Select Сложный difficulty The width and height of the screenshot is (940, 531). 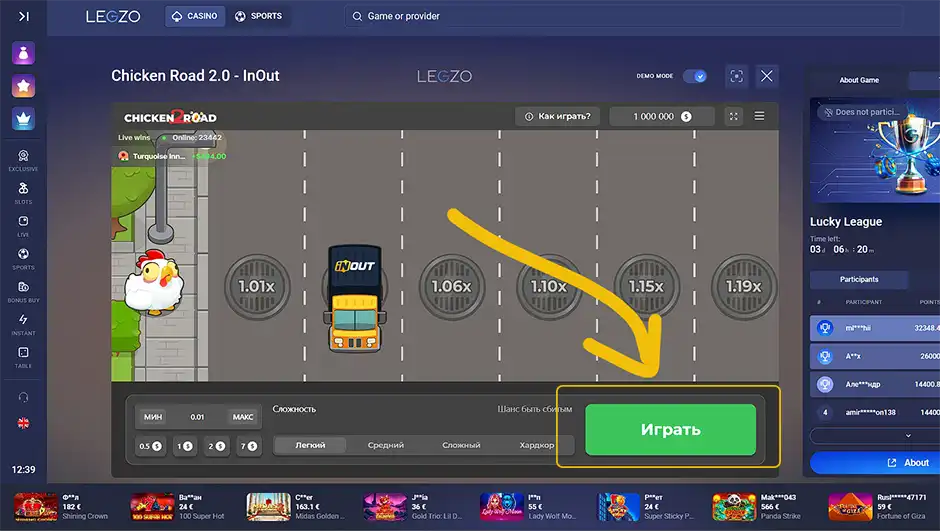point(461,445)
